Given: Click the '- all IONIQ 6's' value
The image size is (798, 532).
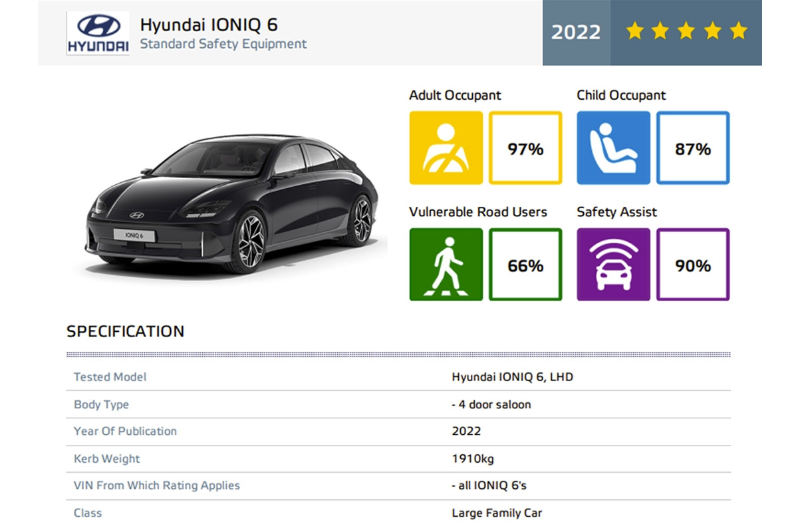Looking at the screenshot, I should pos(488,485).
